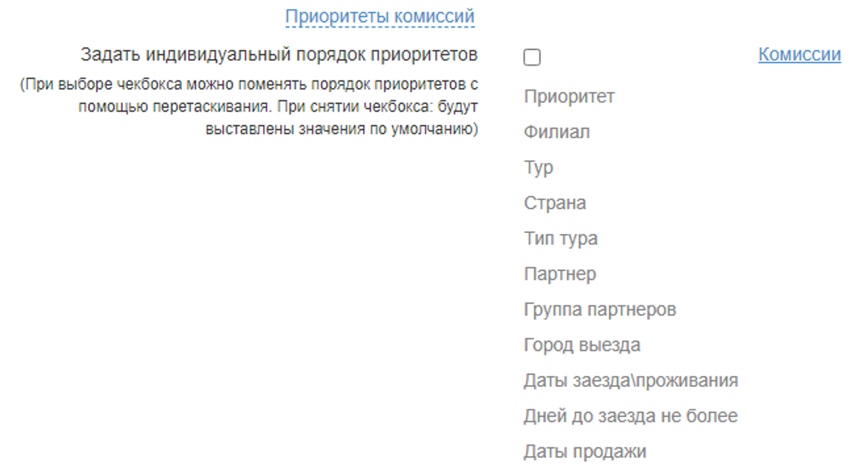Click the hint line starting "помощью перетаскивания"

277,107
